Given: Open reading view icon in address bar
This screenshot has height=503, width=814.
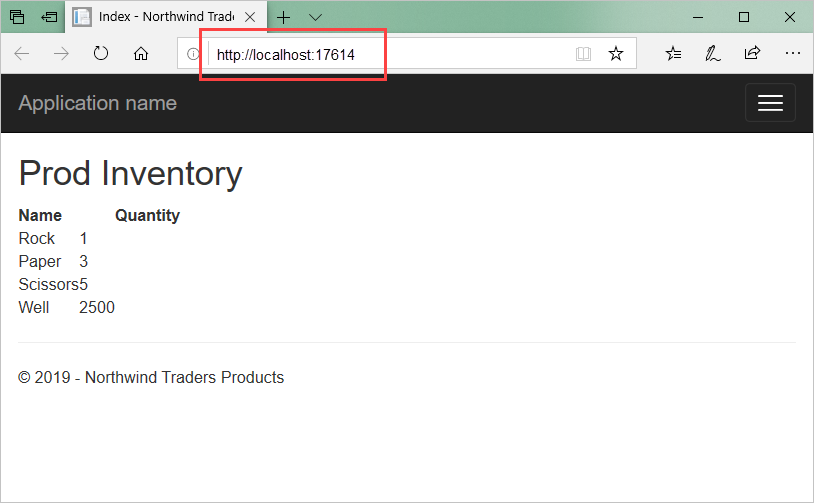Looking at the screenshot, I should 583,53.
